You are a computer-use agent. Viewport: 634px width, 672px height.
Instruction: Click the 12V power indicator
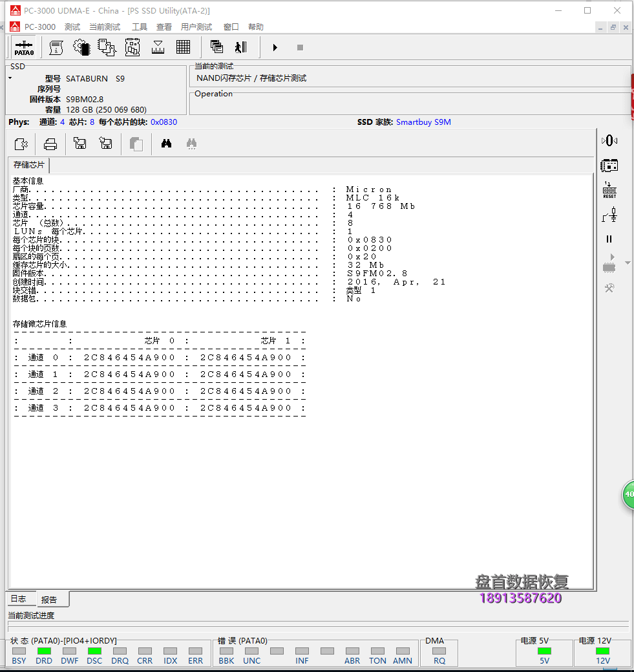pos(602,651)
